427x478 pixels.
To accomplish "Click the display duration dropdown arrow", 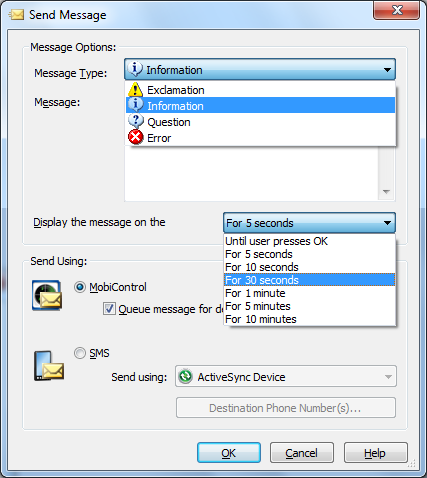I will pyautogui.click(x=387, y=223).
